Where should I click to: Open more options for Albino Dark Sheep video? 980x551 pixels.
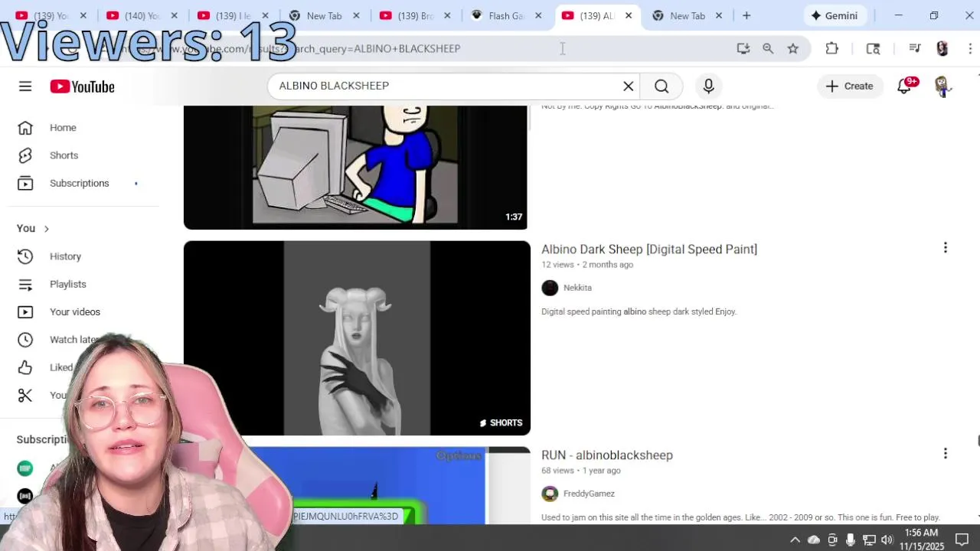(x=946, y=248)
